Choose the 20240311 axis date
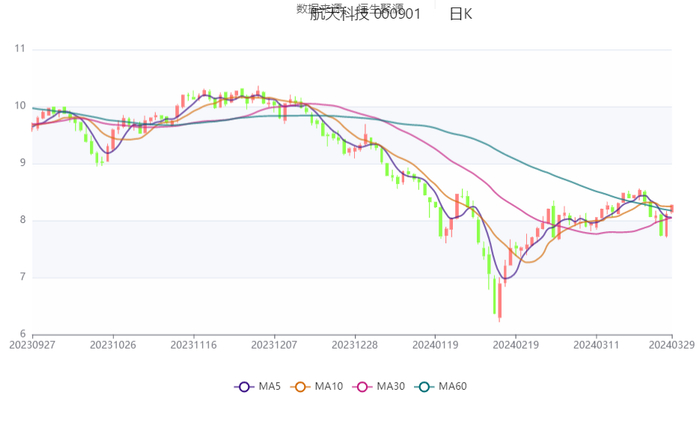The image size is (700, 425). click(x=596, y=344)
